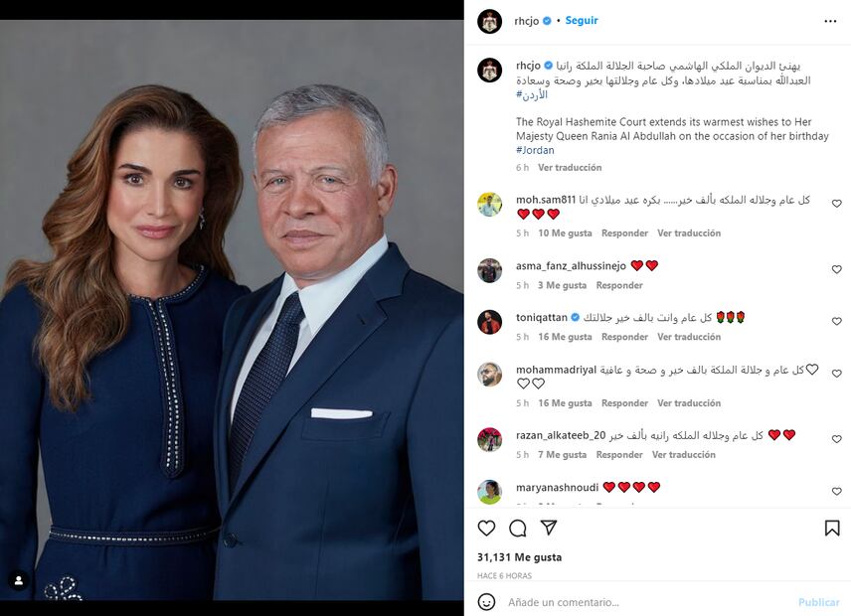Like the post with the heart icon

(x=486, y=528)
